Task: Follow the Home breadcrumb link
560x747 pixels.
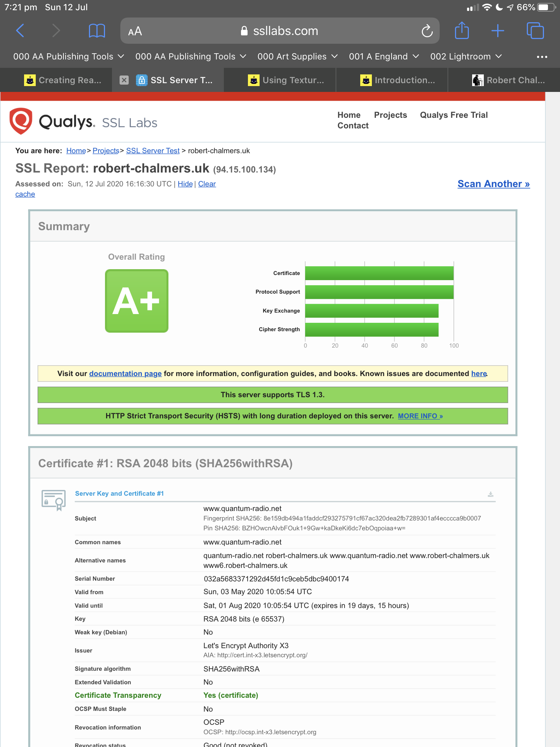Action: point(76,151)
